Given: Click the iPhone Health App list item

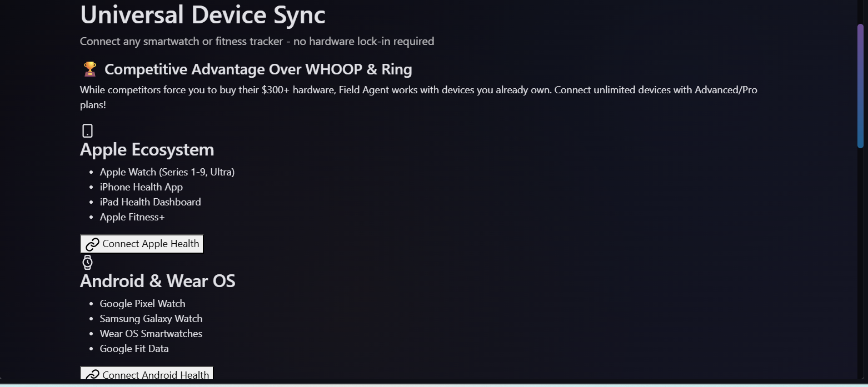Looking at the screenshot, I should tap(141, 187).
